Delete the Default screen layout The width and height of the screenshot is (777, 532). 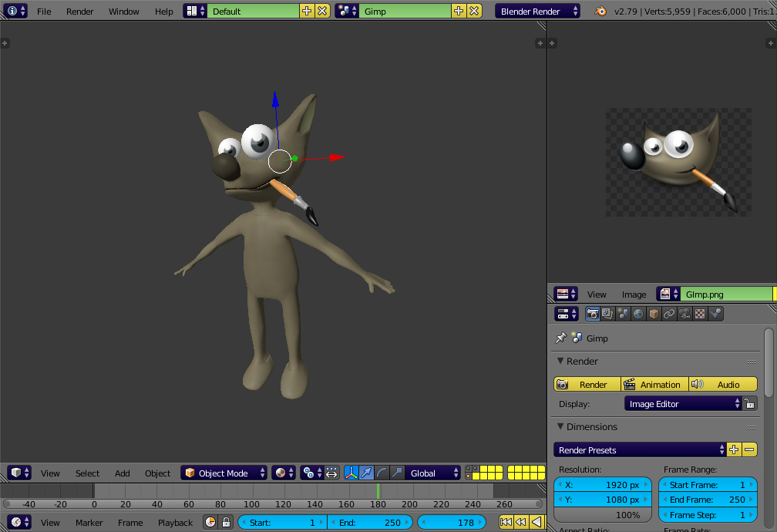point(322,11)
